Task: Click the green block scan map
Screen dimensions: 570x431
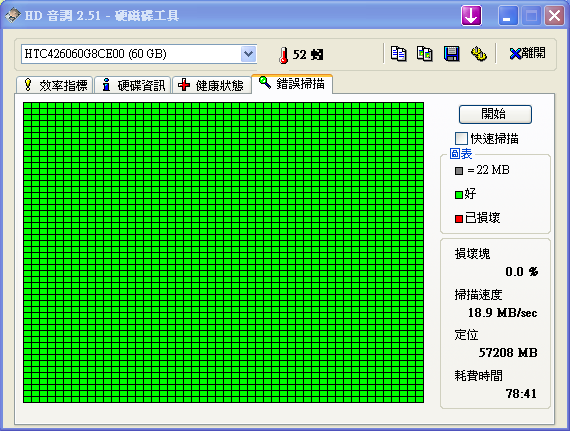Action: point(223,252)
